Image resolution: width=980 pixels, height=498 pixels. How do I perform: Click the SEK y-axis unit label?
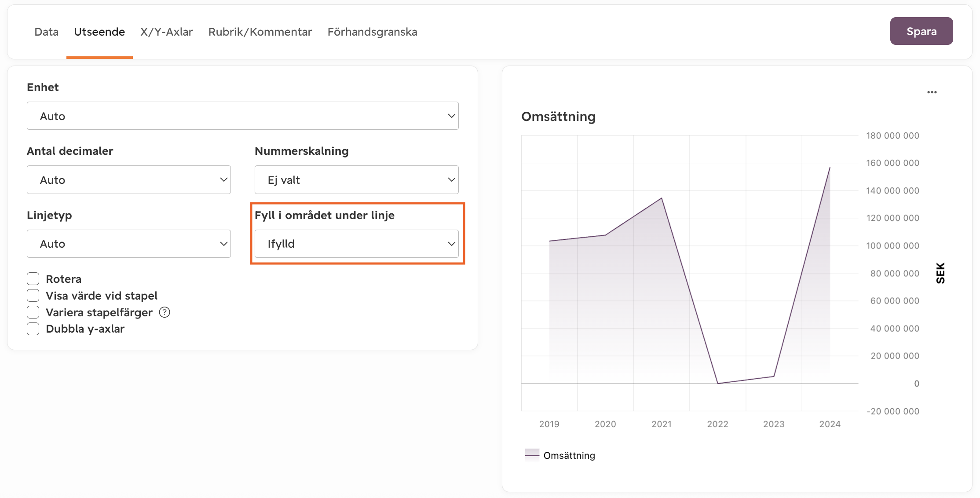(x=940, y=273)
